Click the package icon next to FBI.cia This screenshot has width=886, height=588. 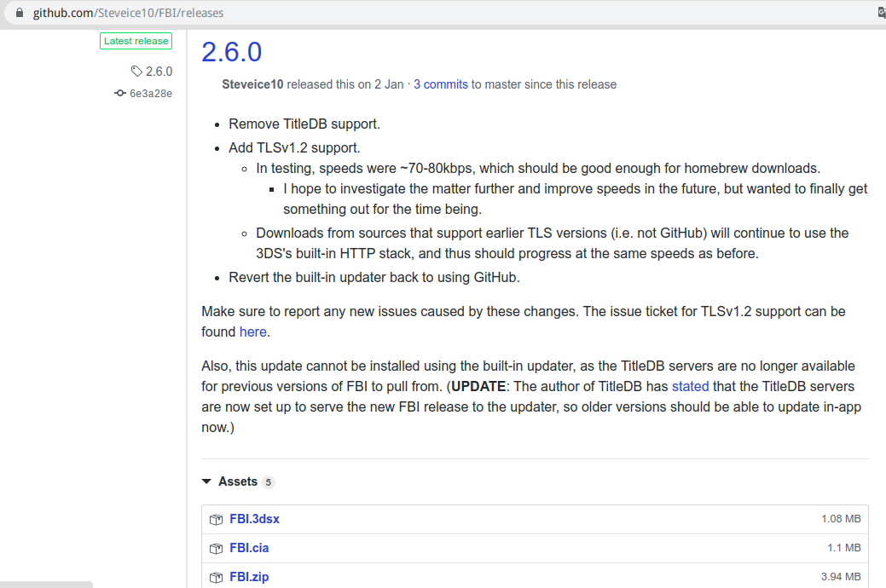click(216, 549)
